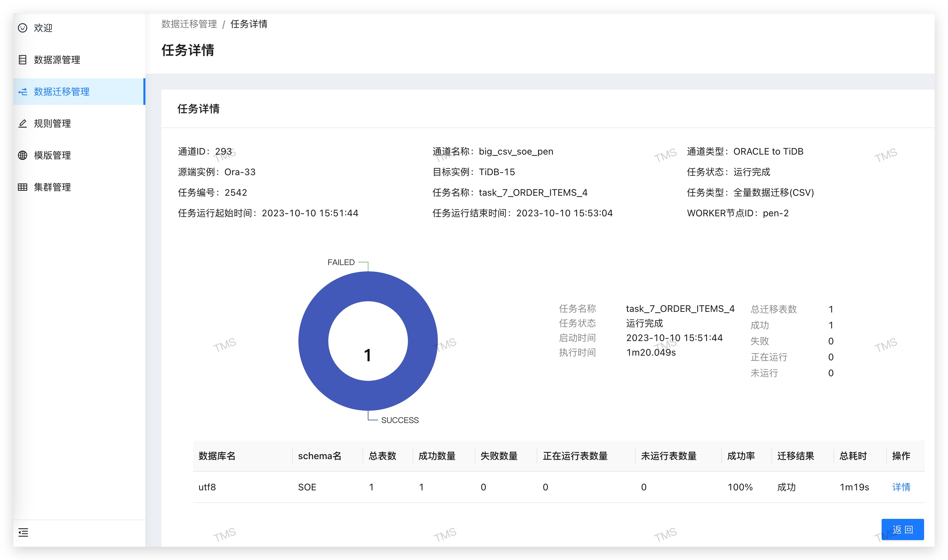Click the FAILED label on the donut chart

tap(340, 262)
